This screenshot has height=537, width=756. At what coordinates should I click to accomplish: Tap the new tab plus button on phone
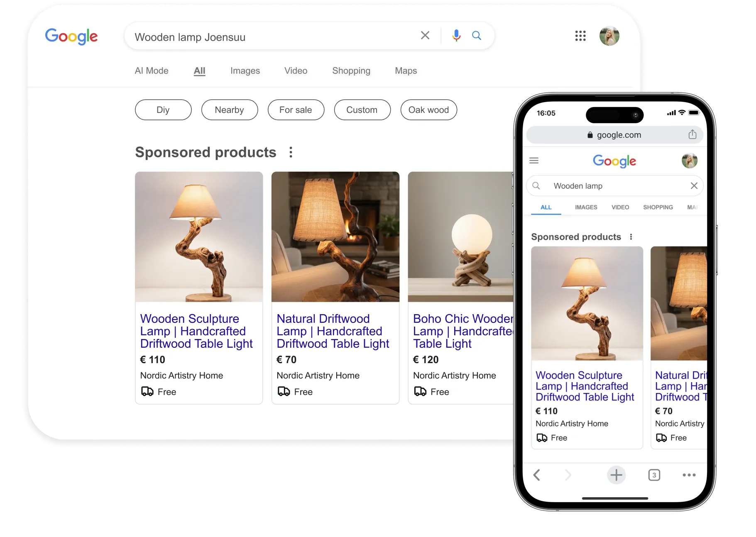click(x=616, y=475)
